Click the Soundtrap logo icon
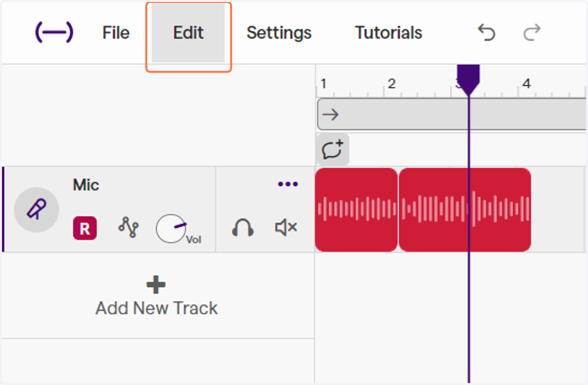 click(x=54, y=33)
